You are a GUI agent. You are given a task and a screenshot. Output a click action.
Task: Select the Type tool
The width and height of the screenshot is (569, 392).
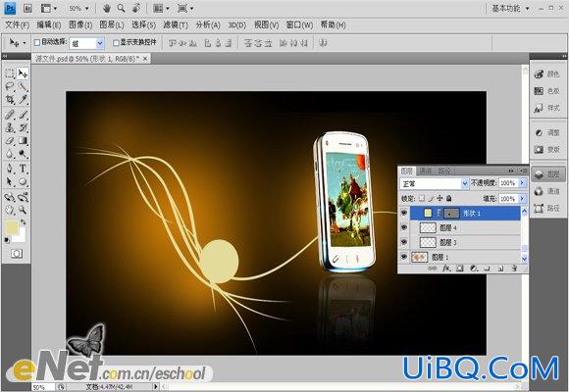23,169
